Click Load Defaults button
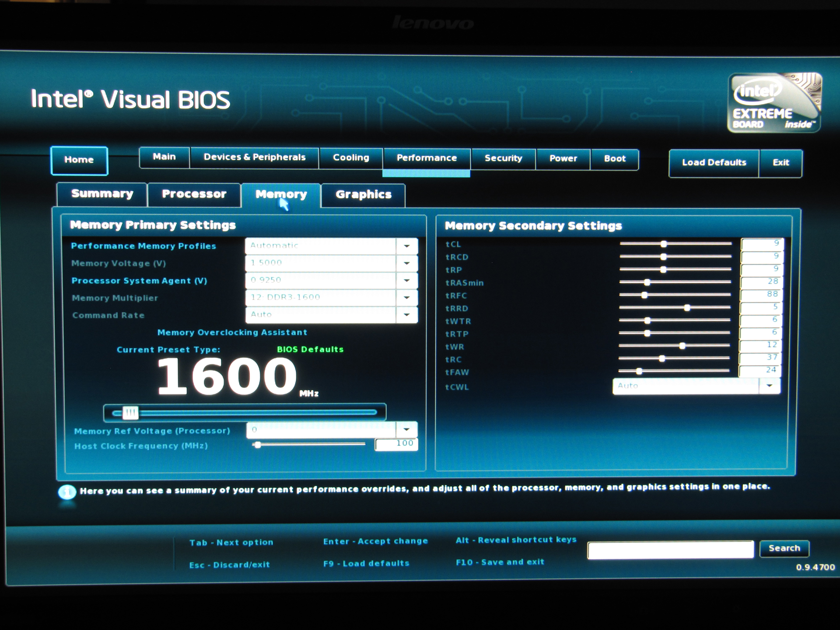The height and width of the screenshot is (630, 840). click(714, 163)
